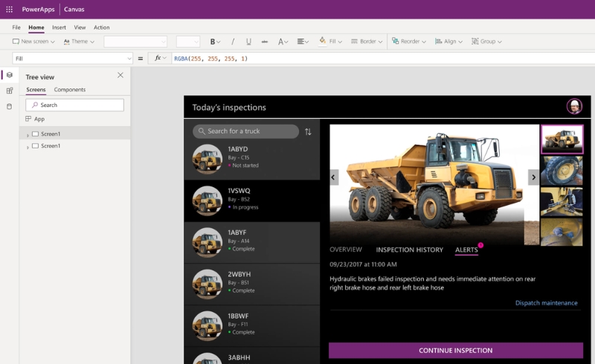The height and width of the screenshot is (364, 595).
Task: Click the PowerApps header label
Action: (38, 9)
